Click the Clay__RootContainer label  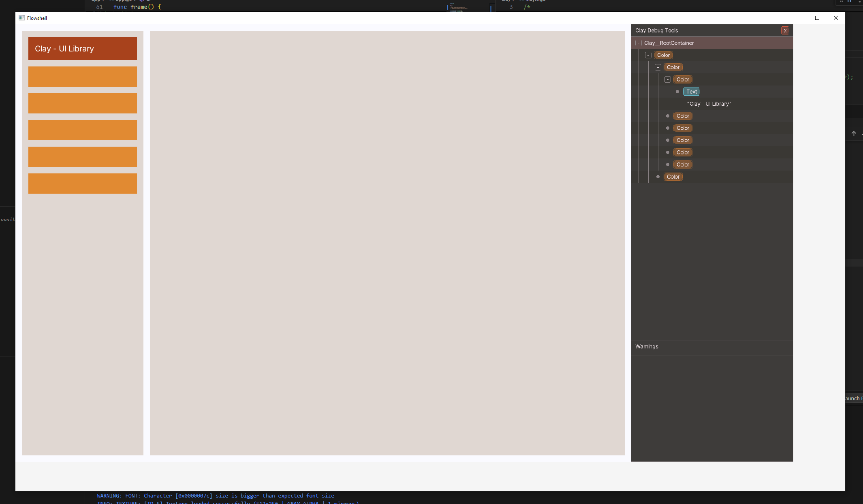669,43
